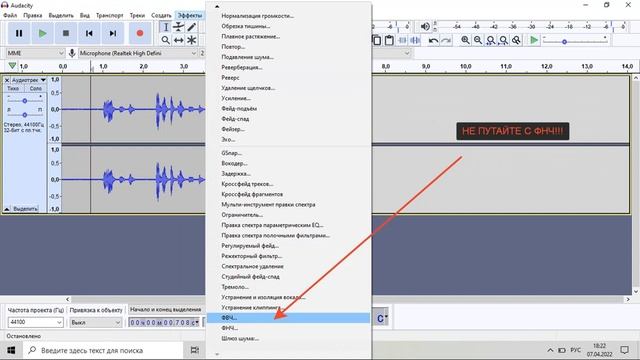Image resolution: width=640 pixels, height=360 pixels.
Task: Open the Аудиотрек track dropdown menu
Action: coord(28,80)
